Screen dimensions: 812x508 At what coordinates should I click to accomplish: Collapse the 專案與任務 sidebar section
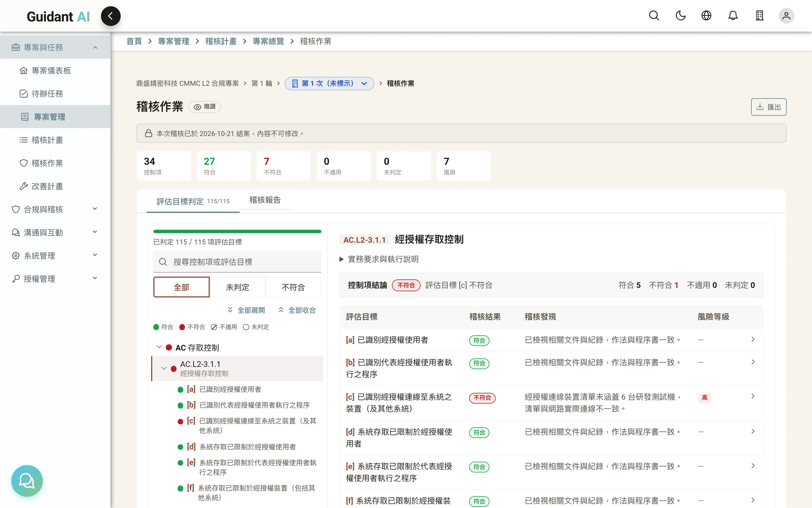pos(55,47)
